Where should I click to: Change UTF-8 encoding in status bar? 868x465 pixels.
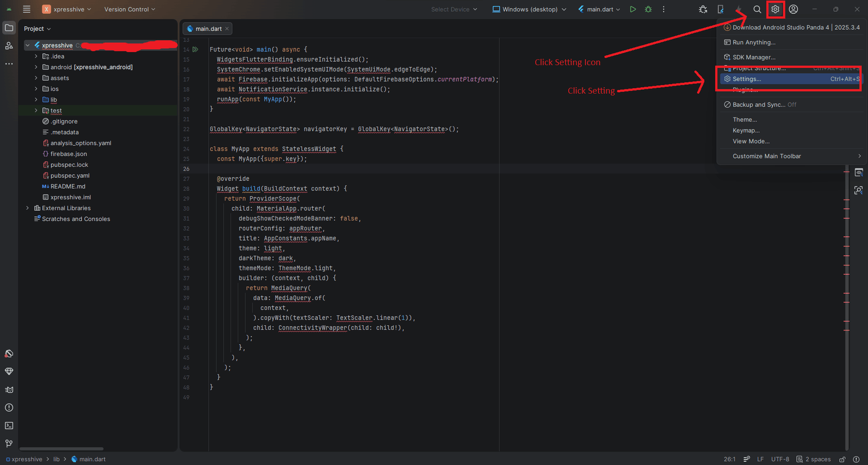[x=780, y=459]
